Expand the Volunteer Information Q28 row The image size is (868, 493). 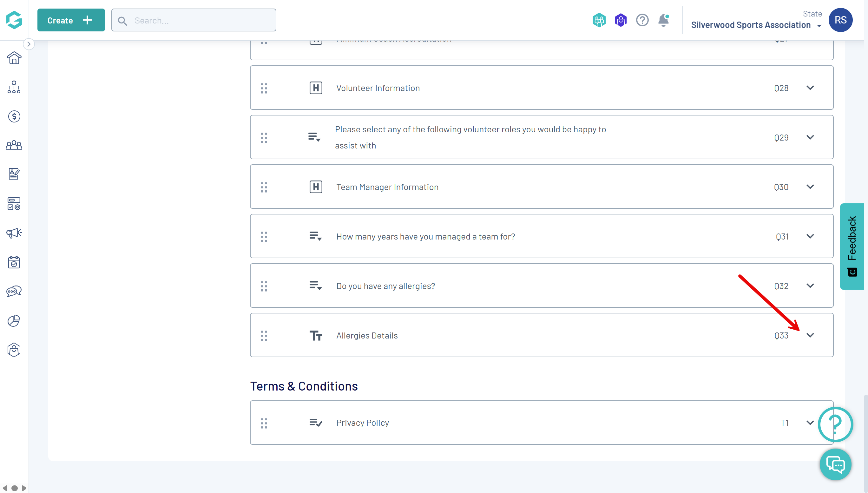810,88
